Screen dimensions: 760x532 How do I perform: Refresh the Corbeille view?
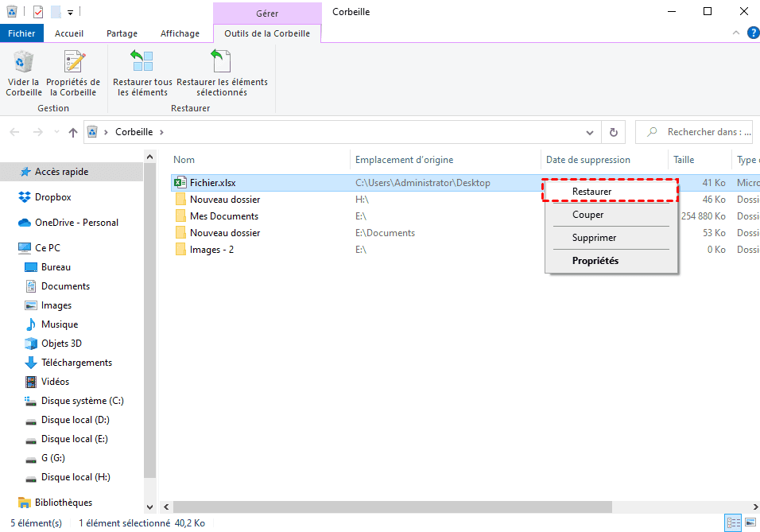pyautogui.click(x=613, y=132)
